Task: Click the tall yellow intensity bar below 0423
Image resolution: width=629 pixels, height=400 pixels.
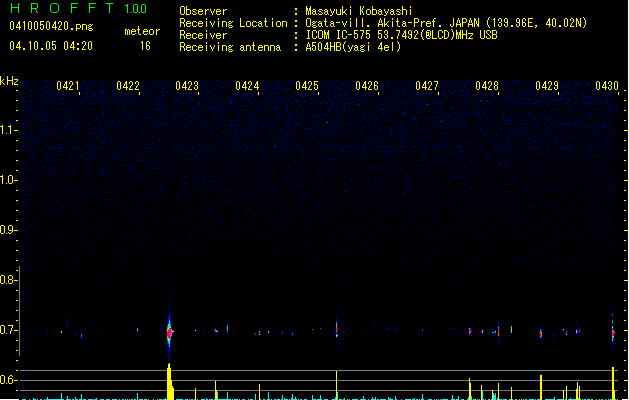Action: (x=169, y=382)
